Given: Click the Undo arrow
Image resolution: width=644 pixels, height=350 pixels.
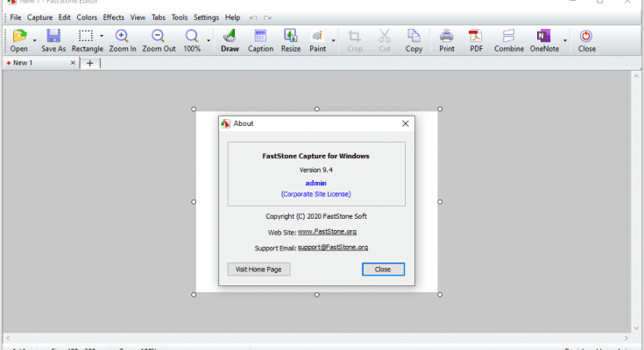Looking at the screenshot, I should coord(253,17).
